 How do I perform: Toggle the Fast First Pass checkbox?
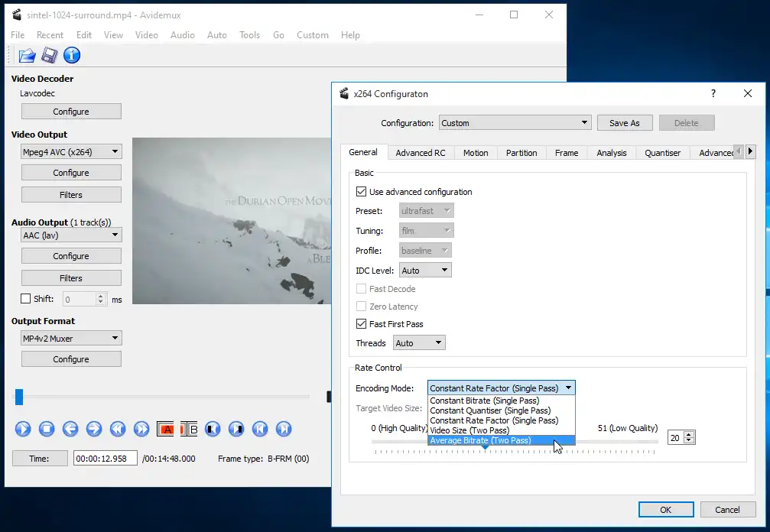pos(362,324)
